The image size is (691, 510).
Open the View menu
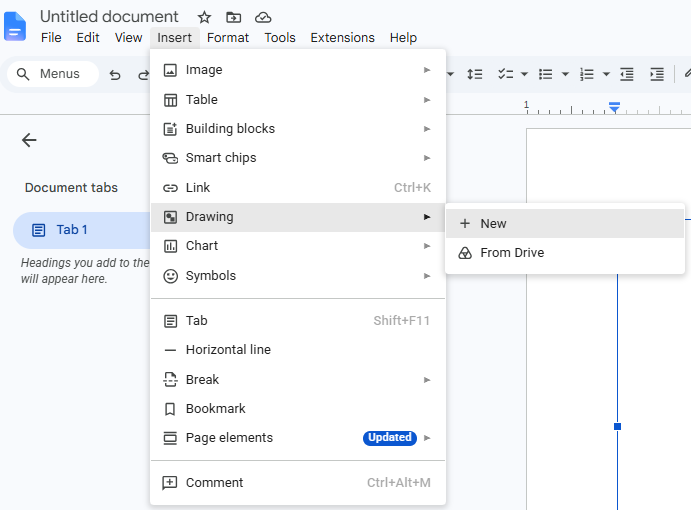(x=128, y=38)
